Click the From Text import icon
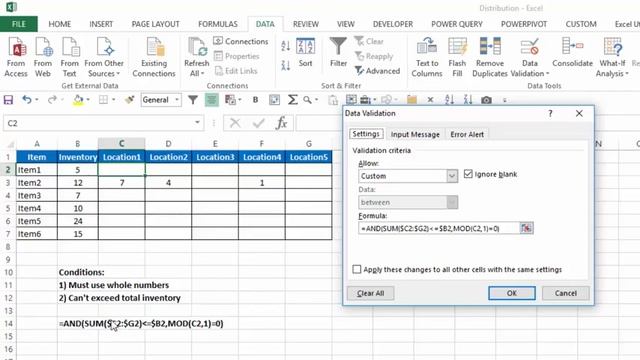 click(x=70, y=57)
